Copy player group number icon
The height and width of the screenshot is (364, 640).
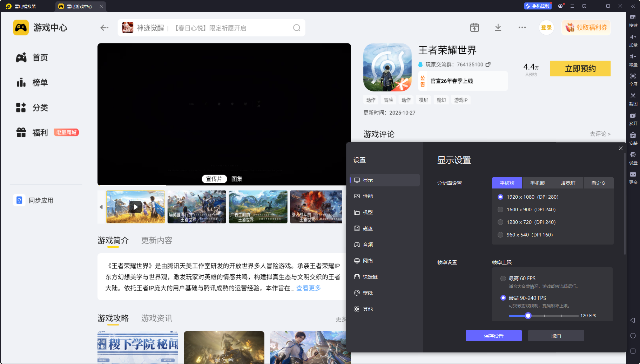(488, 64)
